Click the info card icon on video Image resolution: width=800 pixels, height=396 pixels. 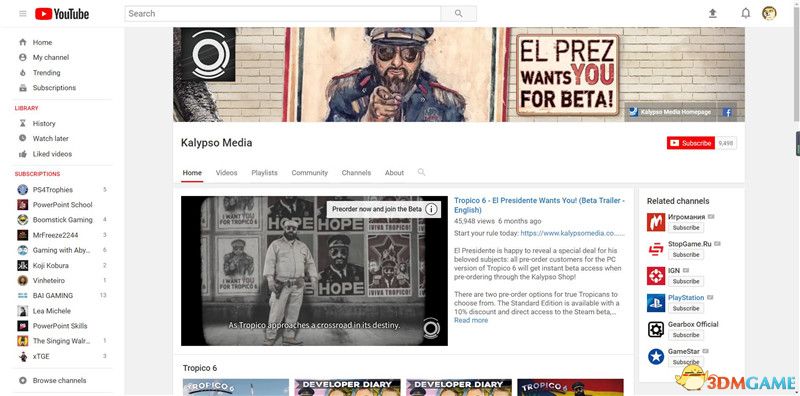pos(431,209)
